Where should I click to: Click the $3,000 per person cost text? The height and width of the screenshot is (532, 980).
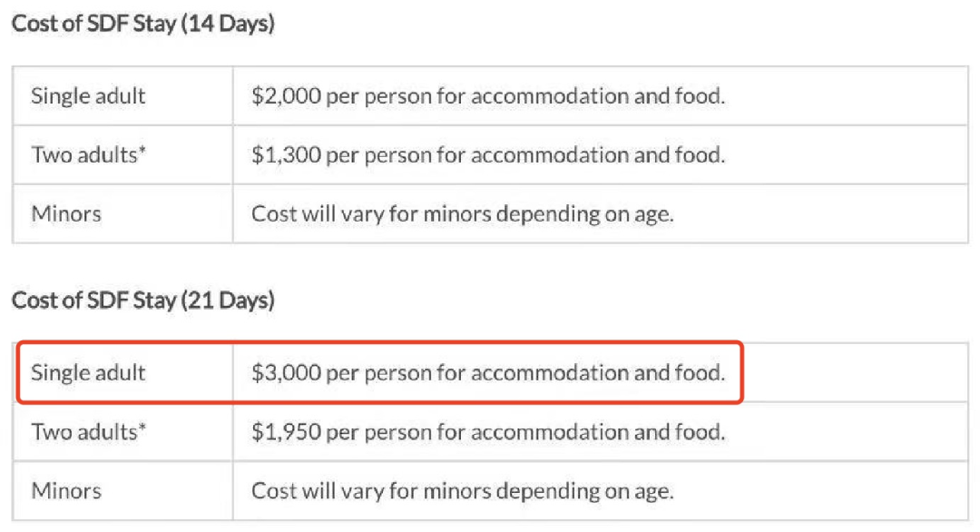[488, 372]
